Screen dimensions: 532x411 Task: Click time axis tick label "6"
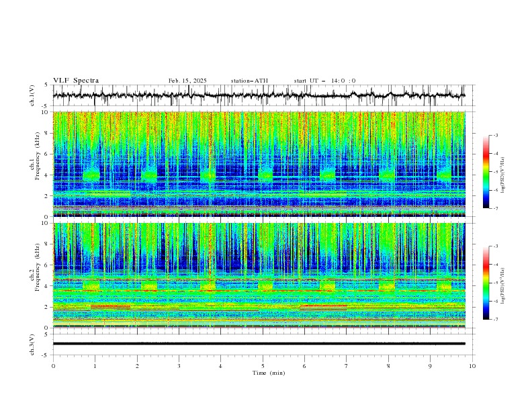pos(304,366)
